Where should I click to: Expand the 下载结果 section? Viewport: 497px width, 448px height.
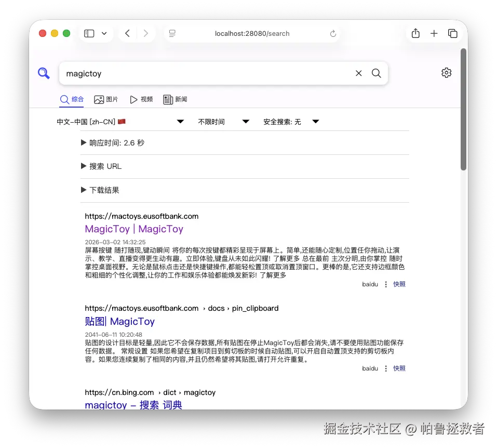point(100,190)
